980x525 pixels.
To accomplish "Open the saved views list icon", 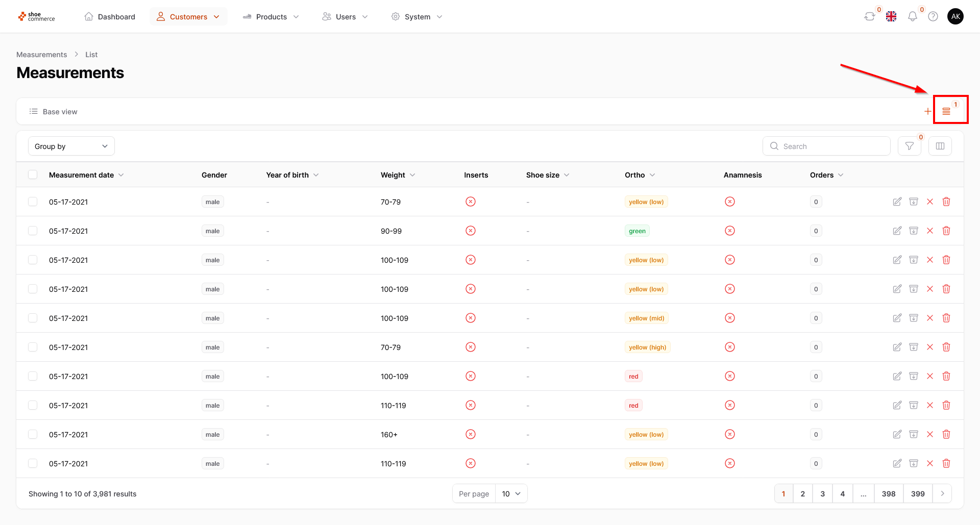I will pos(946,111).
